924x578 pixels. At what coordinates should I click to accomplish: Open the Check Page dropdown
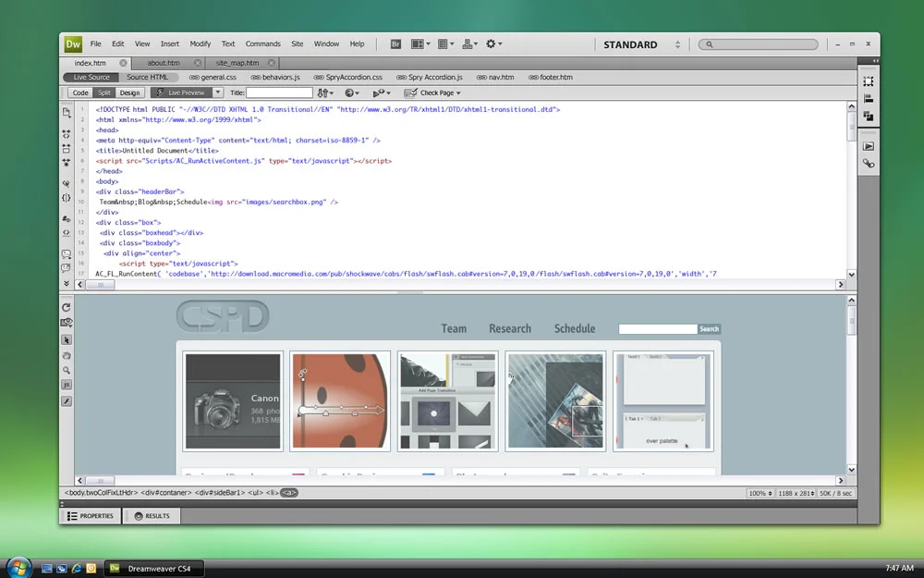pyautogui.click(x=432, y=92)
